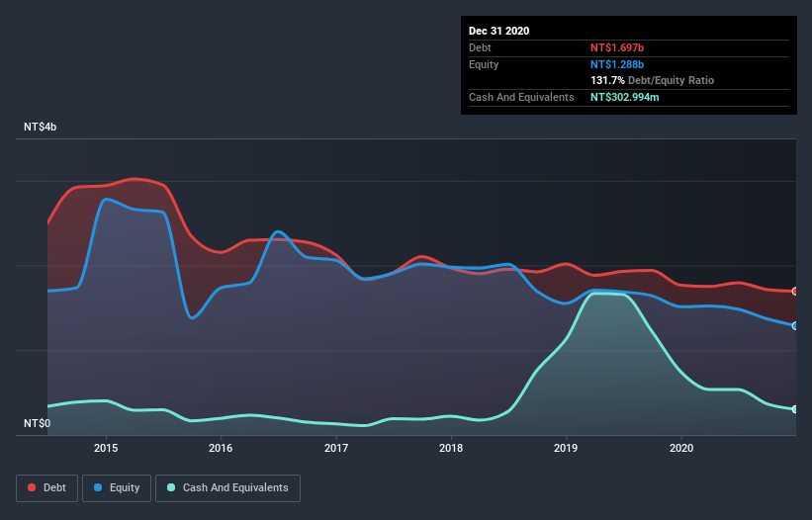Click the 131.7% Debt/Equity Ratio text
This screenshot has width=812, height=520.
(652, 81)
